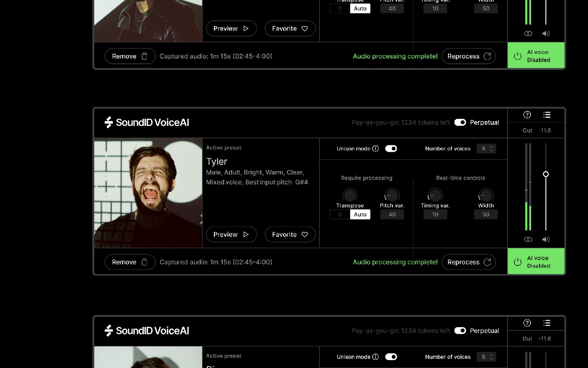Click the output volume slider handle in Tyler instance
588x368 pixels.
click(546, 174)
